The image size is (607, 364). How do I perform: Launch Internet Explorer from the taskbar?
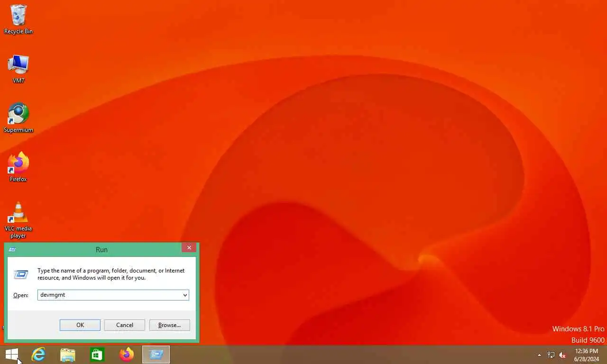point(38,354)
